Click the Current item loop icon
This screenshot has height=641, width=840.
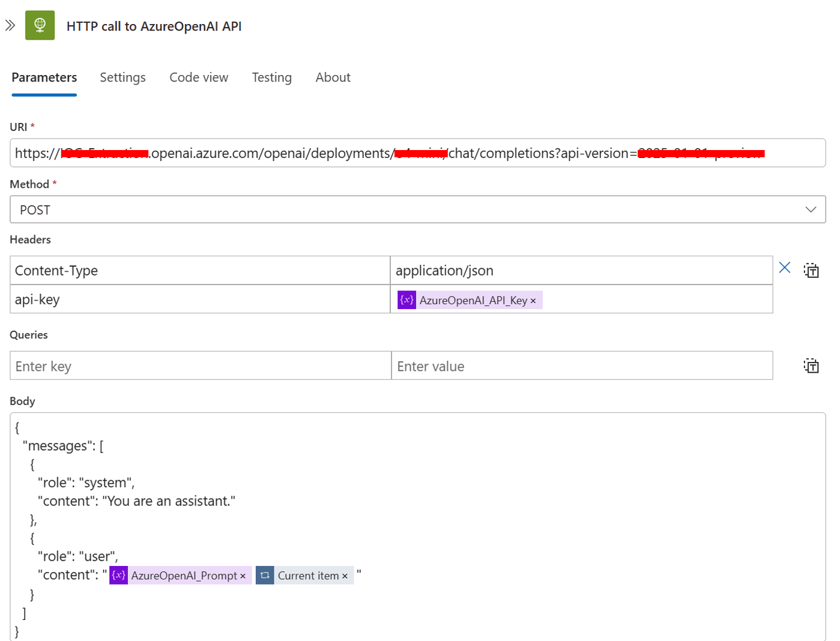[x=265, y=575]
